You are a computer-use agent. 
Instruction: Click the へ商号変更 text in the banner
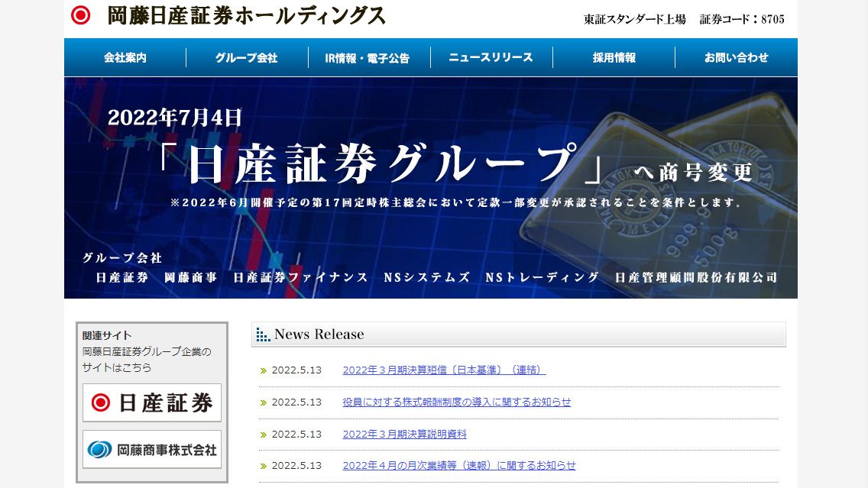[x=692, y=172]
